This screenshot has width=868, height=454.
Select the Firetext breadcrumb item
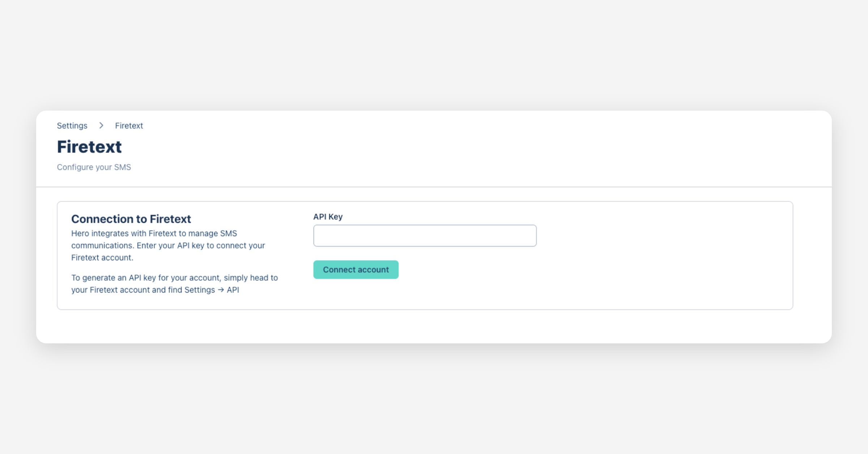pyautogui.click(x=129, y=126)
